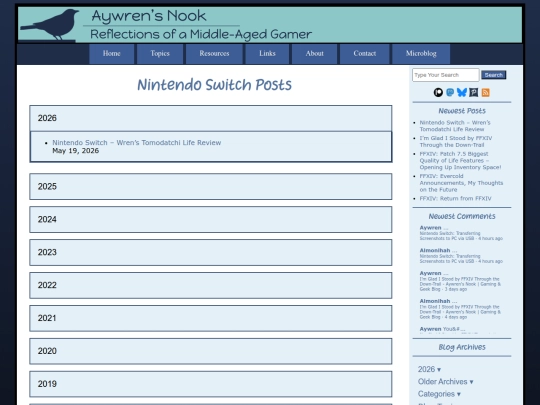The height and width of the screenshot is (405, 540).
Task: Click the Aywren's Nook site title
Action: tap(149, 16)
